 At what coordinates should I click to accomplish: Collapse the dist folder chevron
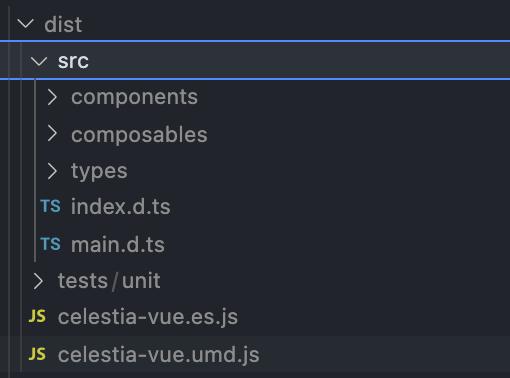tap(25, 24)
